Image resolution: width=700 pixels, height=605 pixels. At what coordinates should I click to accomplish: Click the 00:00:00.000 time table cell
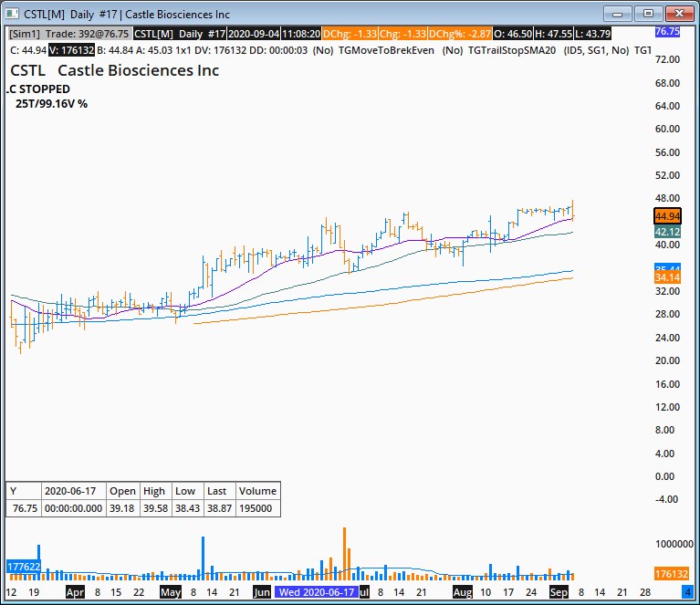74,508
